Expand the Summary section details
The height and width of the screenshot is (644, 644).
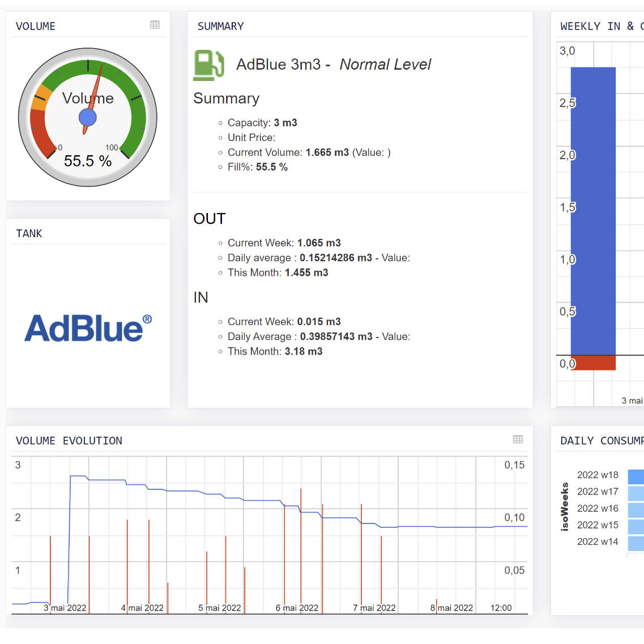pos(226,99)
